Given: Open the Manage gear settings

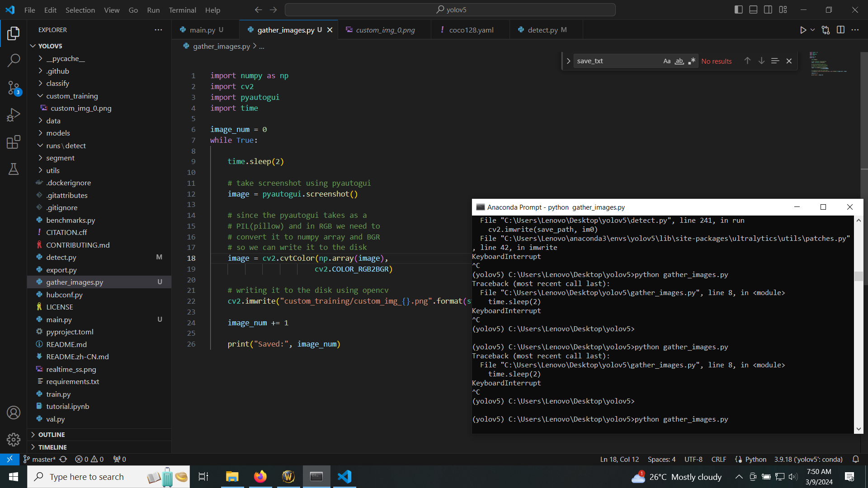Looking at the screenshot, I should (x=14, y=439).
